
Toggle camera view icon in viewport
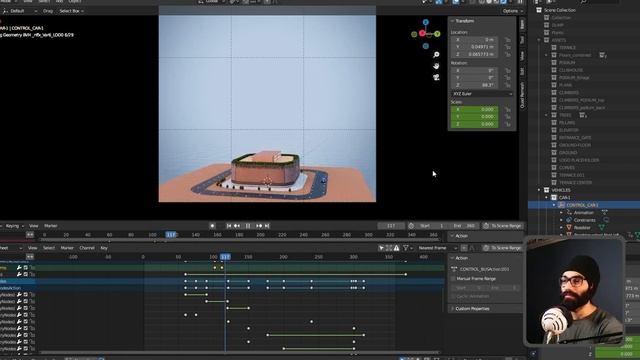[x=436, y=77]
